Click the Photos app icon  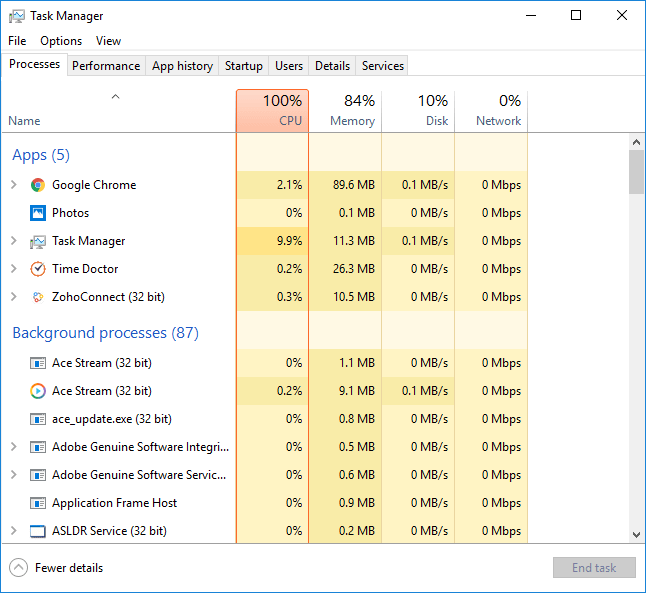point(38,213)
